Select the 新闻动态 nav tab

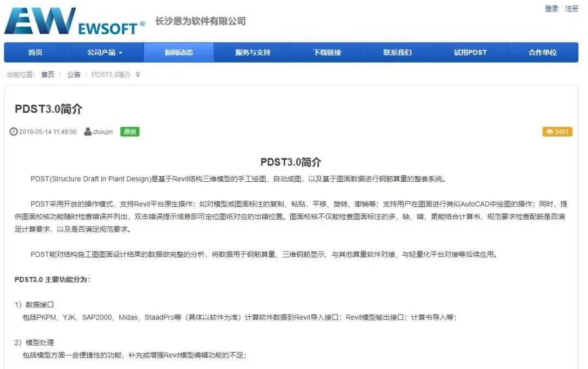179,52
